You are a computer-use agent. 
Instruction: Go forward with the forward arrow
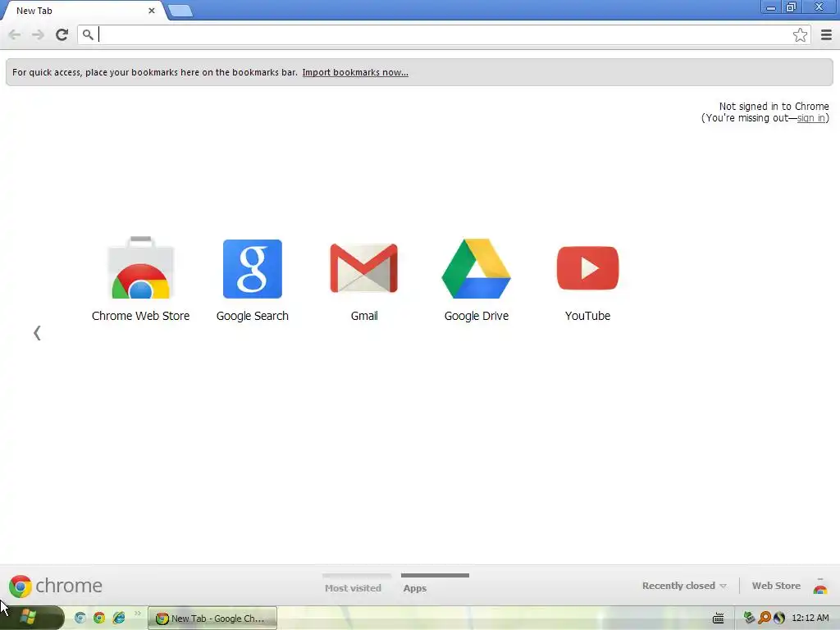38,34
